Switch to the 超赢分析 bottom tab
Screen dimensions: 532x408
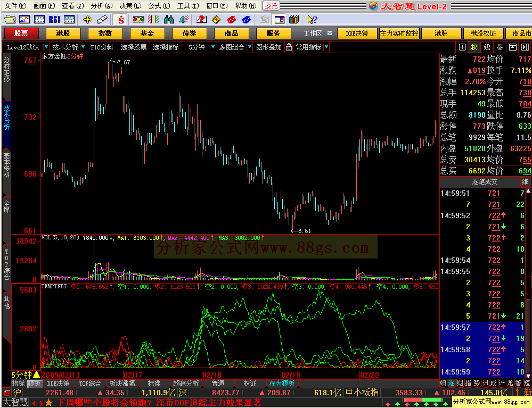click(186, 383)
